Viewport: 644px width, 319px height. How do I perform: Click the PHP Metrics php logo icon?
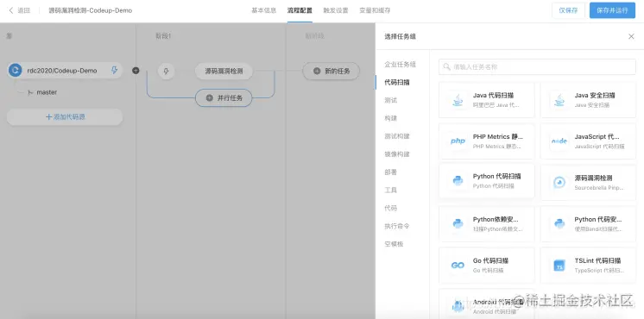[x=458, y=141]
